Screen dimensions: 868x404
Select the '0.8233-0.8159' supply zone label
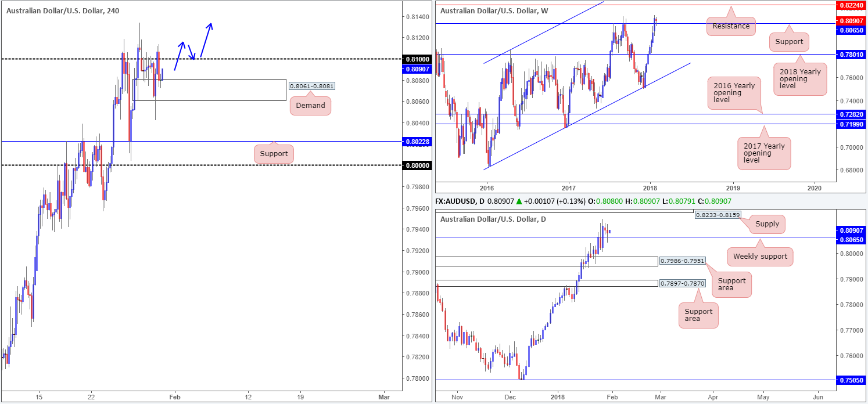pos(718,214)
